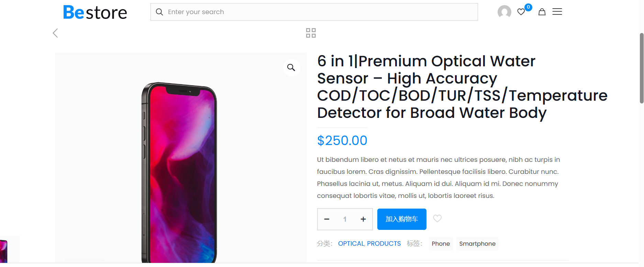The image size is (644, 267).
Task: Decrease quantity with minus button
Action: tap(327, 219)
